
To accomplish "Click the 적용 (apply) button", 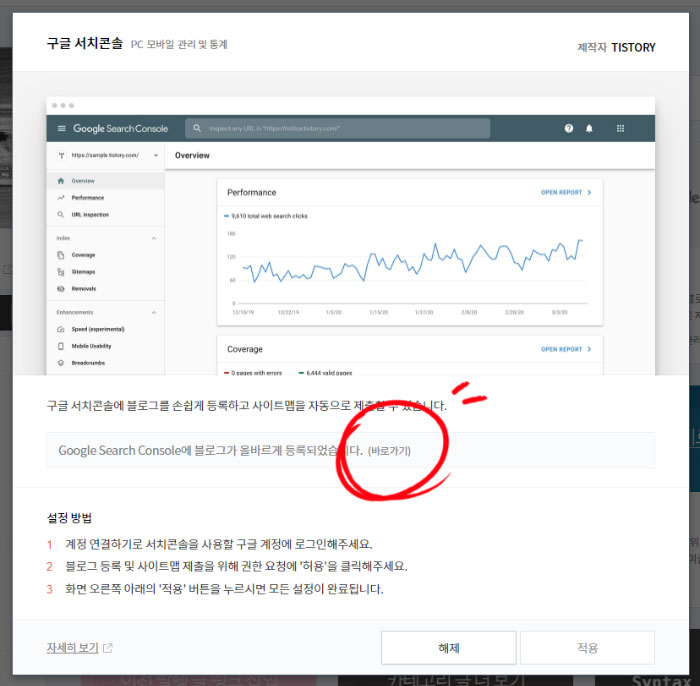I will 587,648.
